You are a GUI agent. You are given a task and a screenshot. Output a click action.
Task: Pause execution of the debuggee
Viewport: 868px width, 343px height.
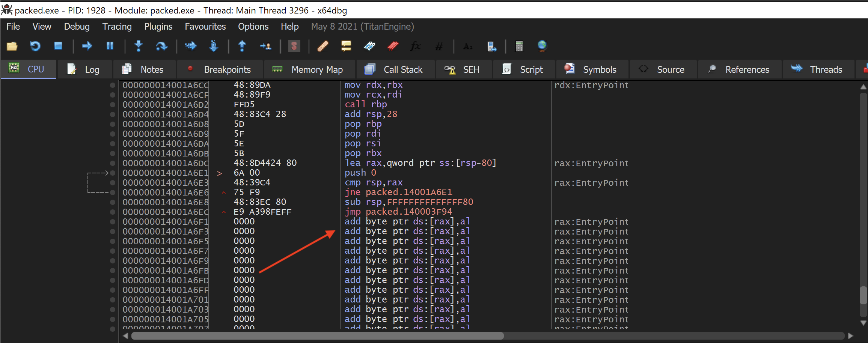(110, 46)
